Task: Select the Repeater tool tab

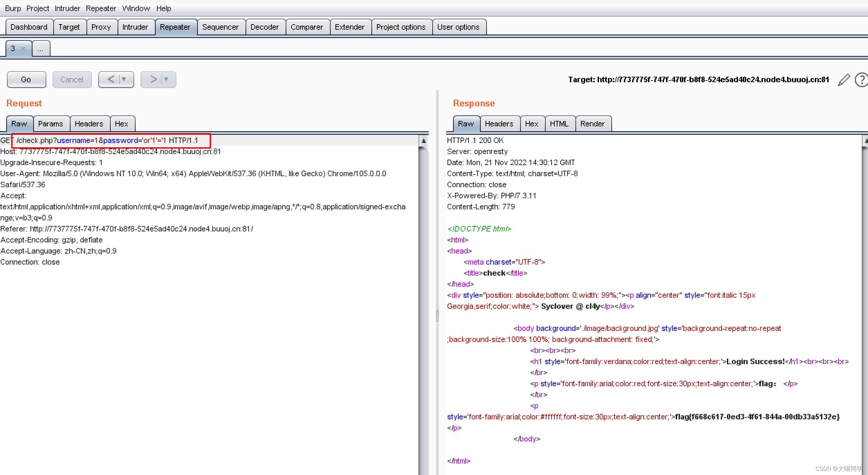Action: point(175,27)
